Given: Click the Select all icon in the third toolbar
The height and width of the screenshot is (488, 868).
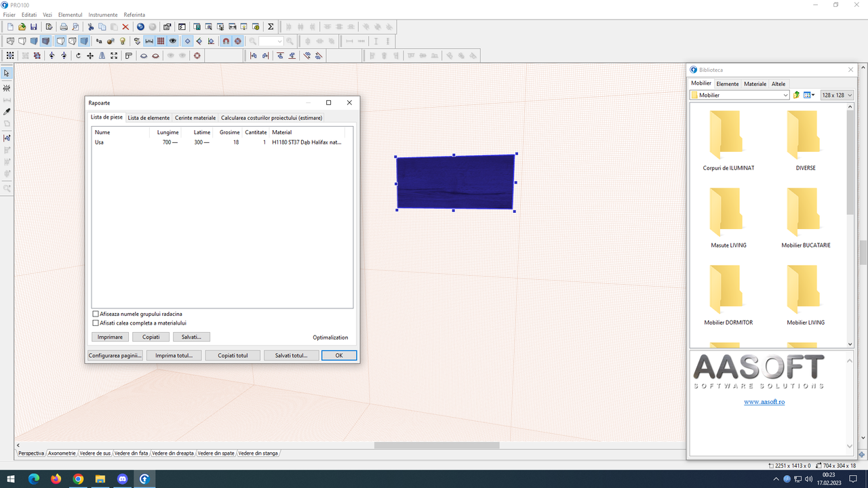Looking at the screenshot, I should tap(10, 56).
